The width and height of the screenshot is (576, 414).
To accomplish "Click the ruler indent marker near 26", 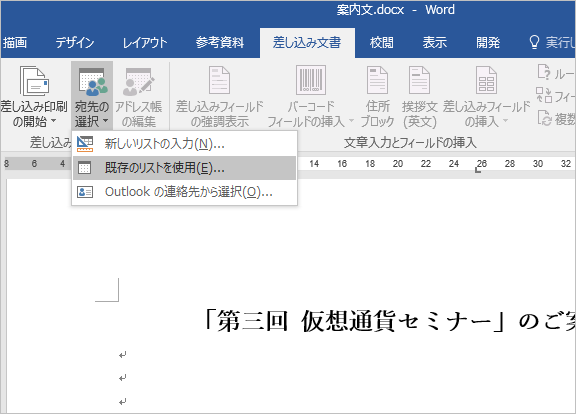I will pyautogui.click(x=478, y=170).
